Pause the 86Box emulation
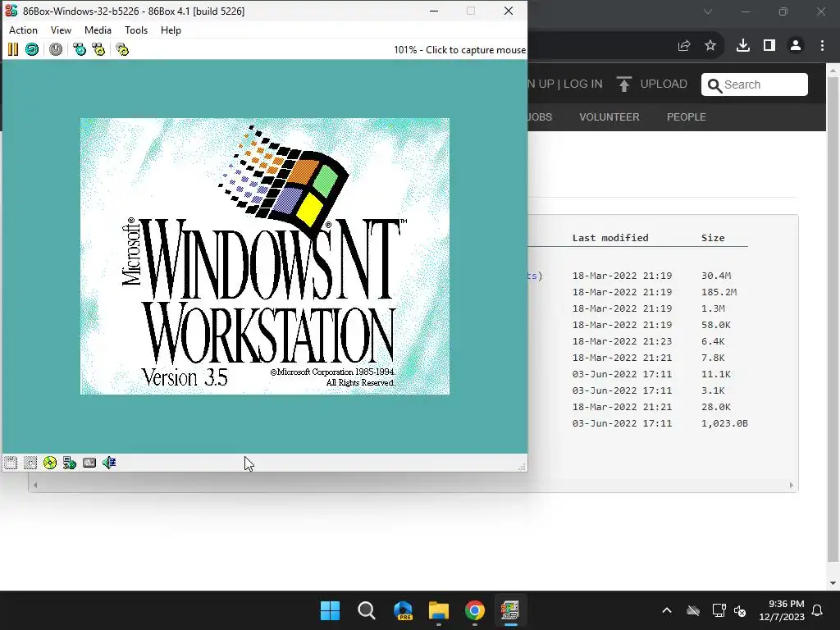 click(13, 50)
